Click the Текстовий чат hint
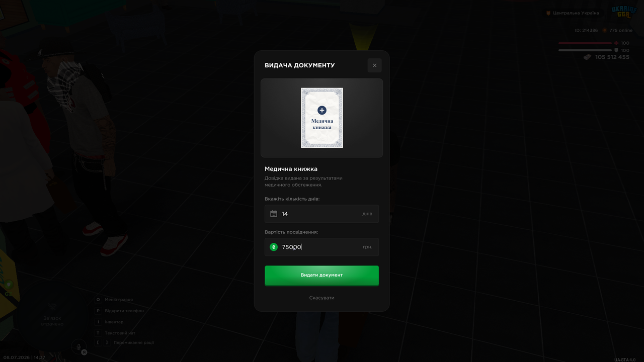The image size is (644, 362). 120,333
